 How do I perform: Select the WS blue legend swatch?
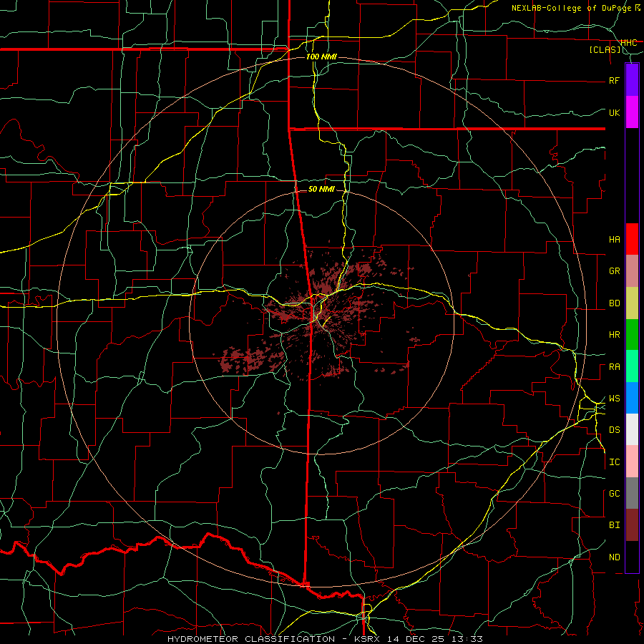pos(632,398)
